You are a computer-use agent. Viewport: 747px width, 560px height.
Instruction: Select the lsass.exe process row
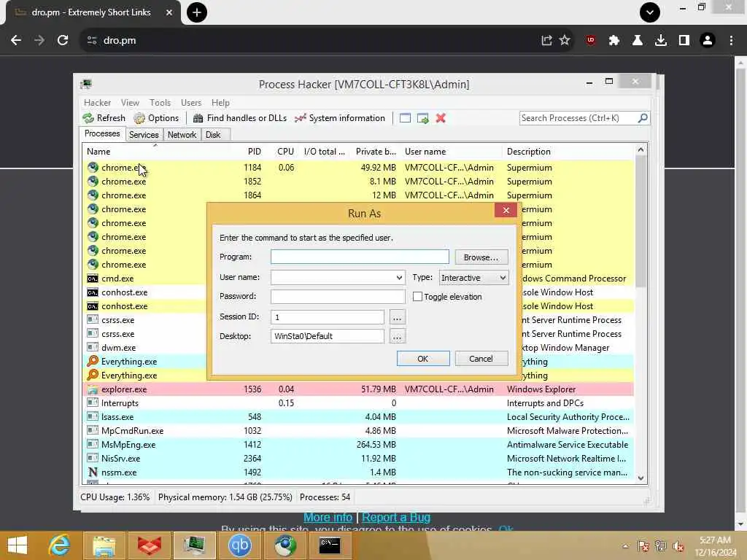358,416
